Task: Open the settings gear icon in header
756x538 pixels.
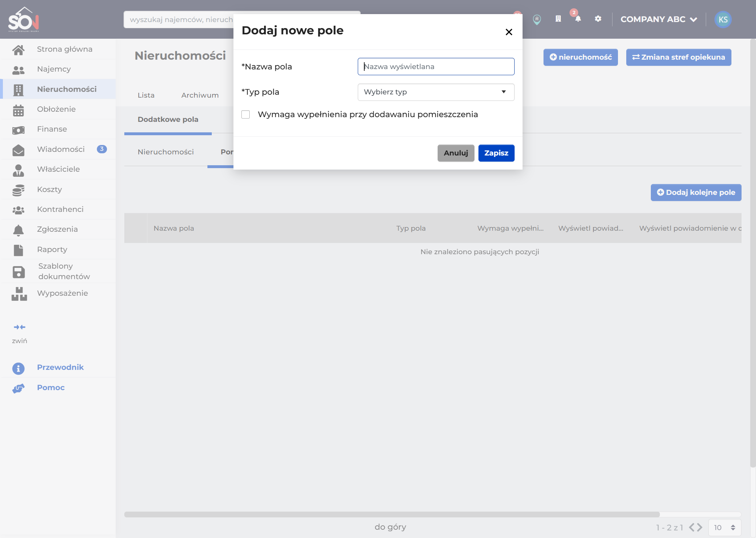Action: [598, 19]
